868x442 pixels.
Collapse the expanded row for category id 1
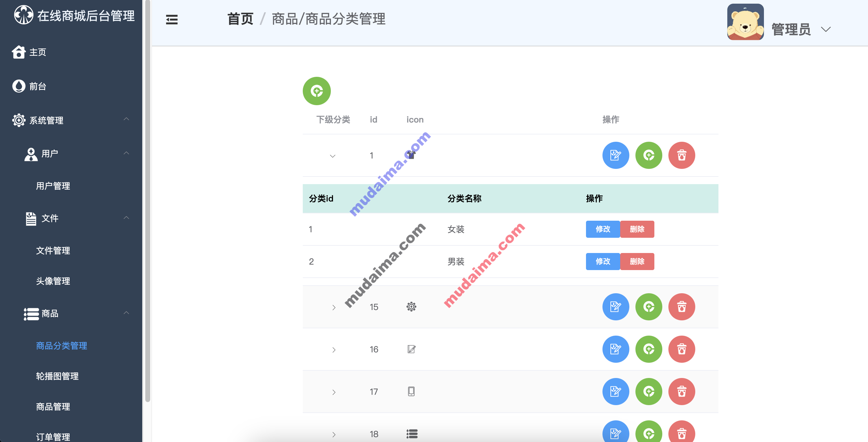coord(332,156)
